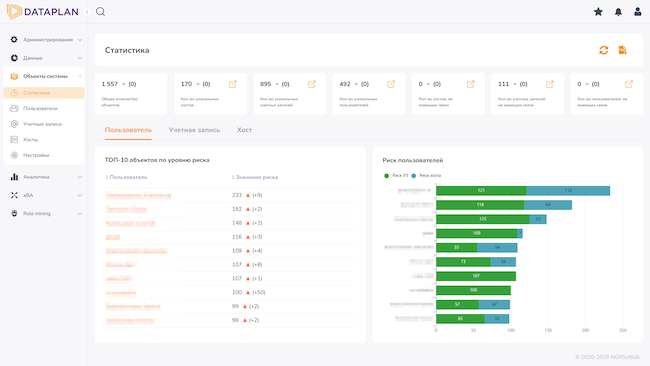Click the 1 557 total objects card
Image resolution: width=650 pixels, height=366 pixels.
coord(131,94)
